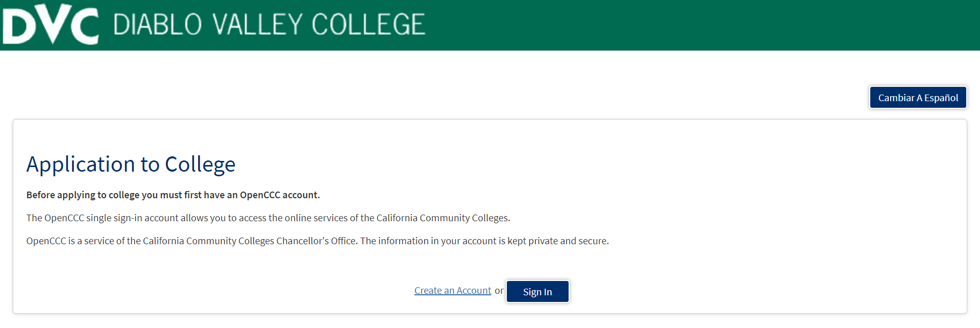Select the bold OpenCCC account requirement text
Viewport: 980px width, 328px height.
coord(173,195)
